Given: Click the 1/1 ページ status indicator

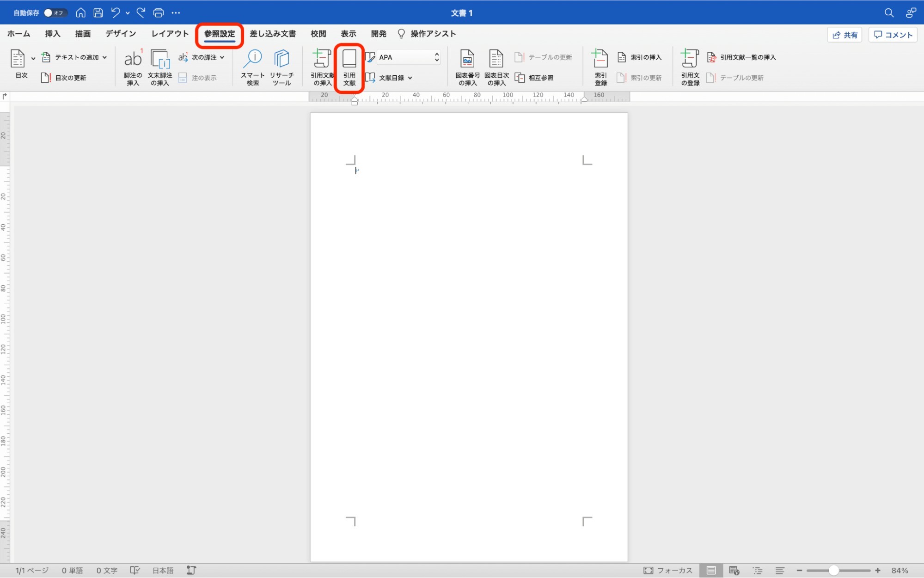Looking at the screenshot, I should (x=32, y=571).
